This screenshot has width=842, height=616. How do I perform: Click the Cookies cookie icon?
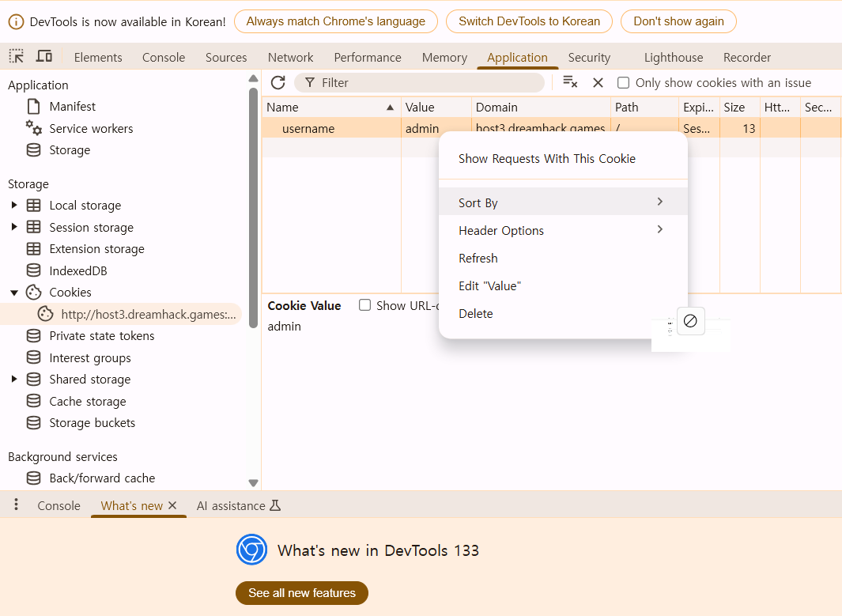point(33,292)
